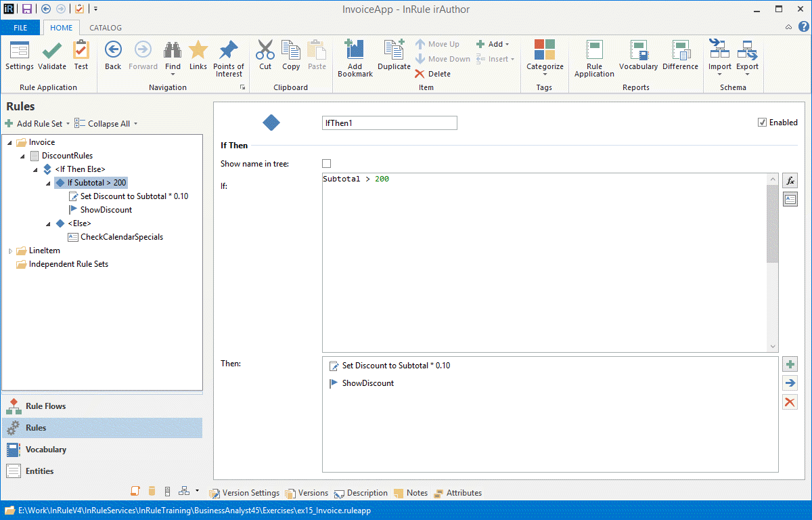Collapse the DiscountRules rule set node
Image resolution: width=812 pixels, height=520 pixels.
[x=23, y=156]
